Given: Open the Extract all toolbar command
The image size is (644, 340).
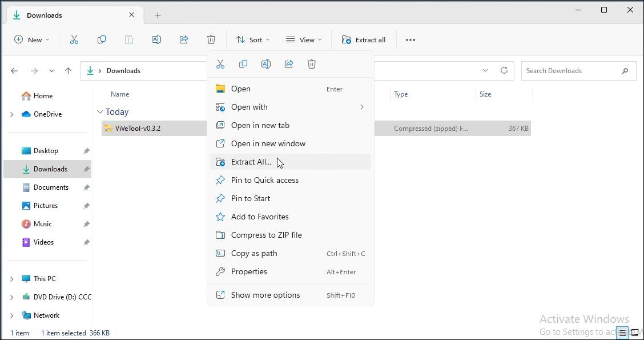Looking at the screenshot, I should (364, 39).
